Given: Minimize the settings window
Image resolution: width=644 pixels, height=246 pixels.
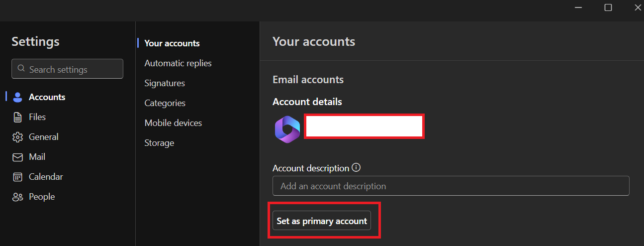Looking at the screenshot, I should tap(578, 7).
